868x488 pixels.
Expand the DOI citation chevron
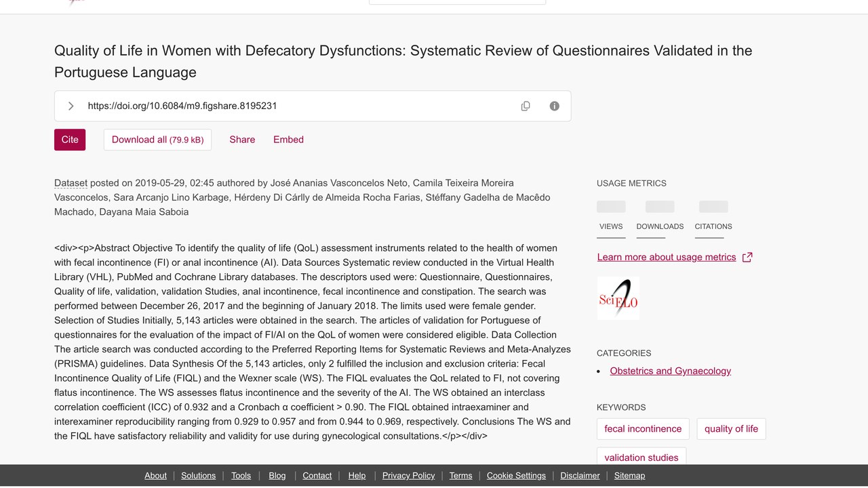coord(71,106)
